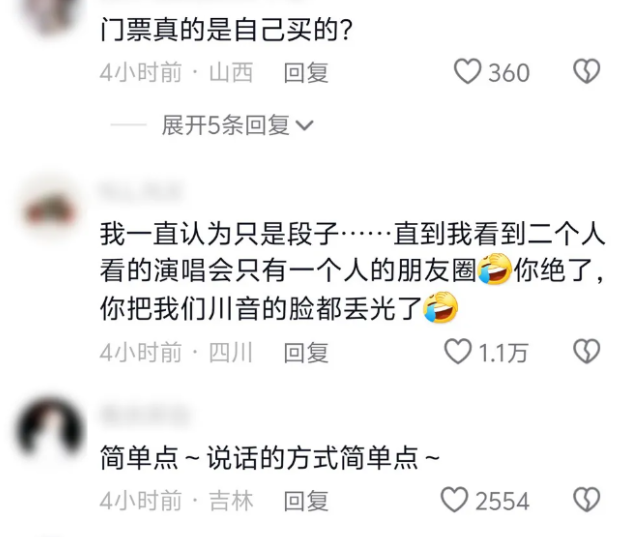
Task: Open blurred username above 川音 comment
Action: pos(141,191)
